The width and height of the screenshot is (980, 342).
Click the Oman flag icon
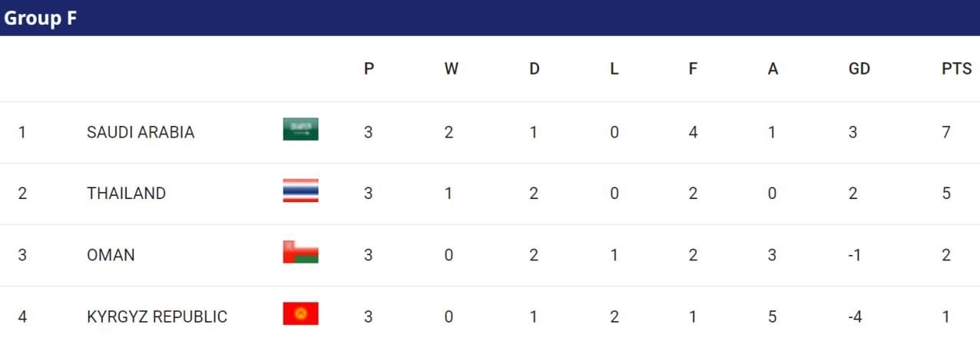click(x=300, y=253)
